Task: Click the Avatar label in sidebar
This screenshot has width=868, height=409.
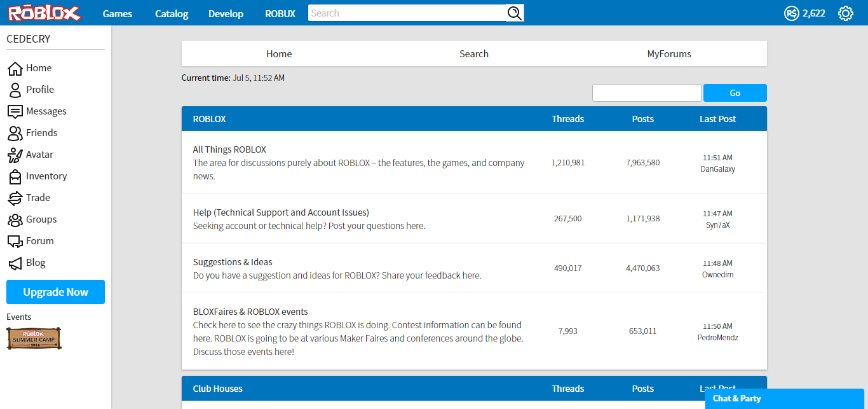Action: pos(39,155)
